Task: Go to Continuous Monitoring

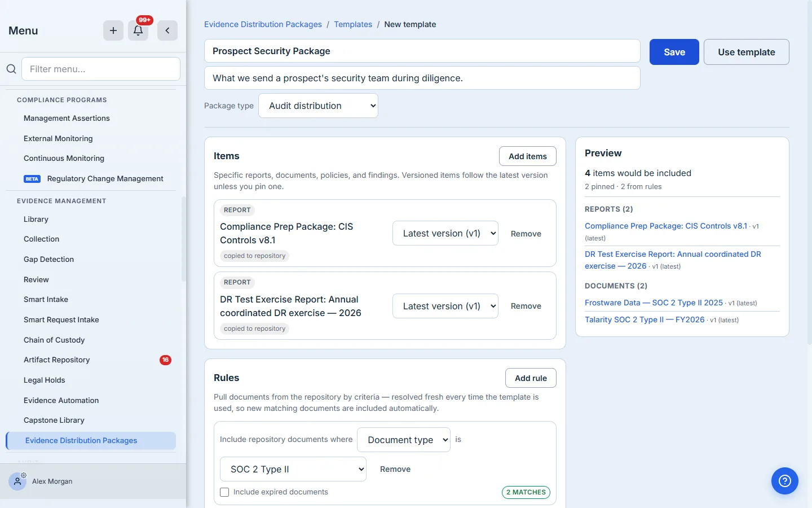Action: click(64, 159)
